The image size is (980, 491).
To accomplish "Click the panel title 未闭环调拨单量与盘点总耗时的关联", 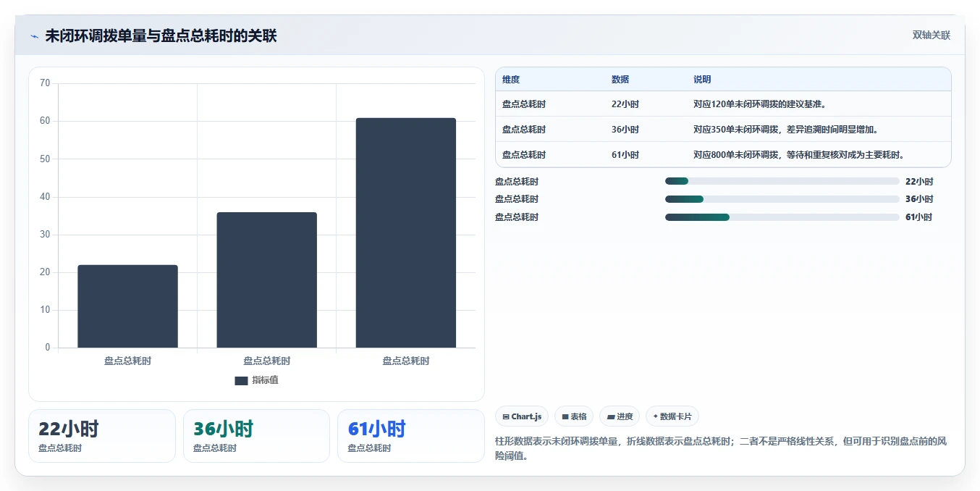I will tap(161, 36).
